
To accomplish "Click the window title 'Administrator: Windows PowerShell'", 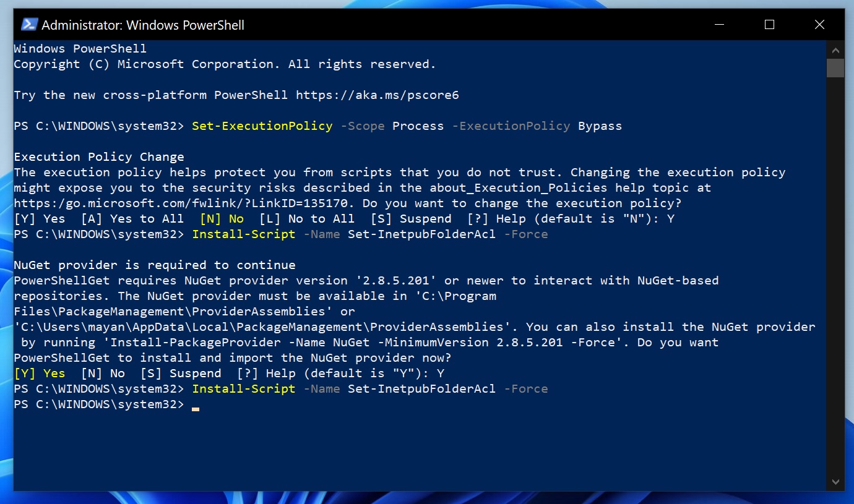I will tap(143, 25).
